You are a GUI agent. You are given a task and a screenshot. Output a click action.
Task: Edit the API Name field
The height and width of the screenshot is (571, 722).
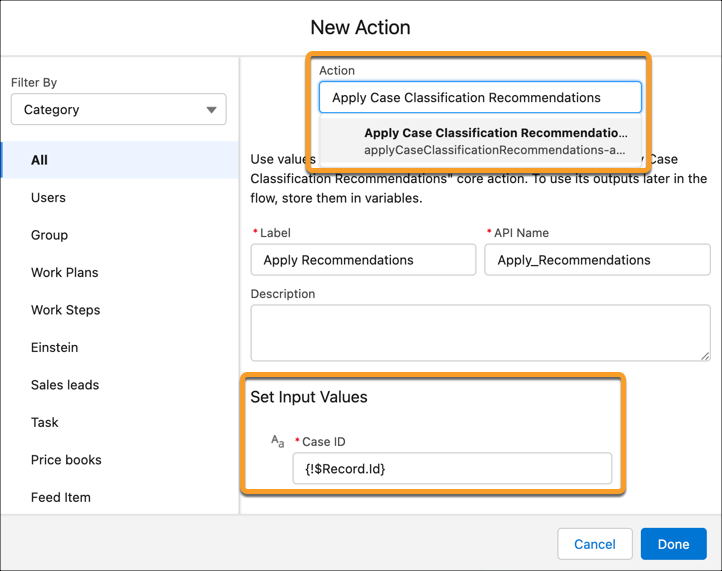[x=597, y=260]
